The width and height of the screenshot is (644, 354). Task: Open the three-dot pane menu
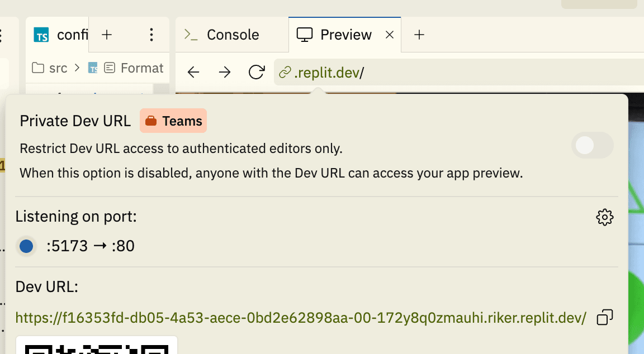tap(151, 35)
